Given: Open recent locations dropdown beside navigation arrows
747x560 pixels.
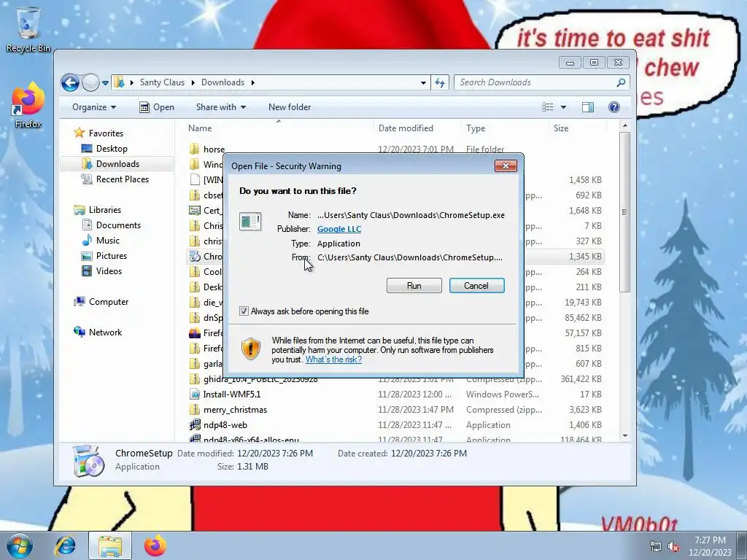Looking at the screenshot, I should click(x=105, y=83).
